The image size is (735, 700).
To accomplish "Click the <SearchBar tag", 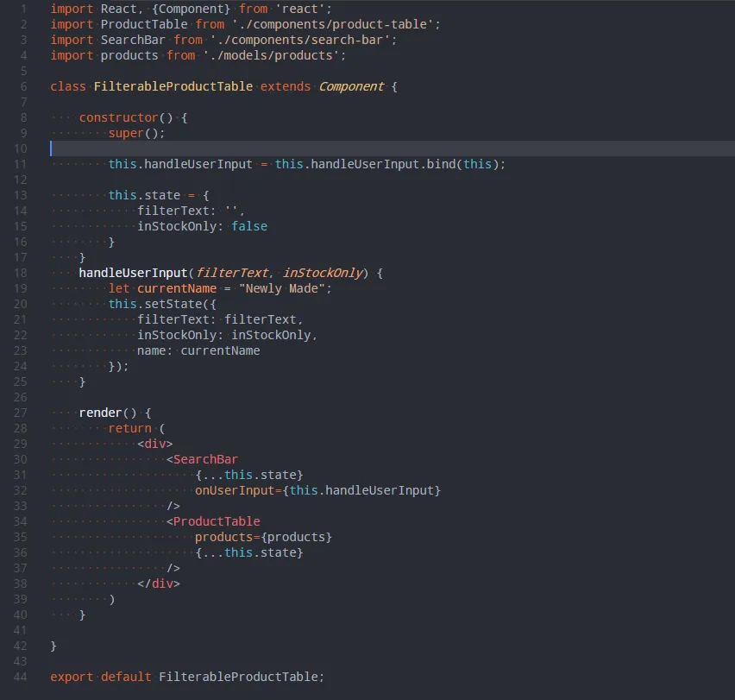I will [202, 459].
